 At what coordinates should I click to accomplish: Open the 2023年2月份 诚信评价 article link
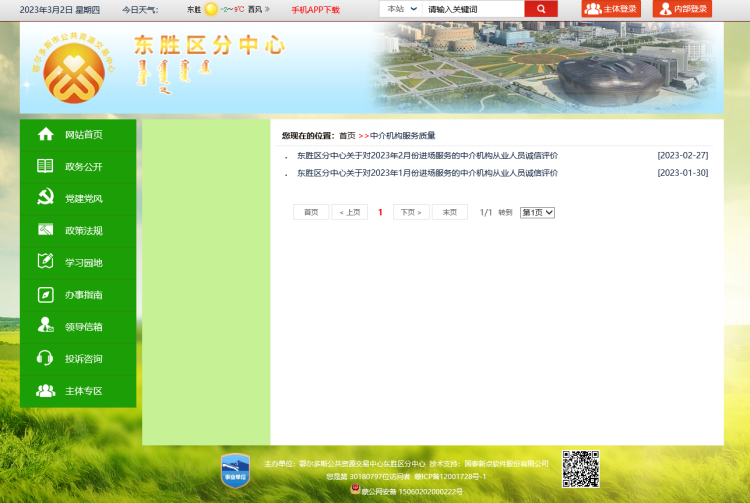pyautogui.click(x=427, y=156)
